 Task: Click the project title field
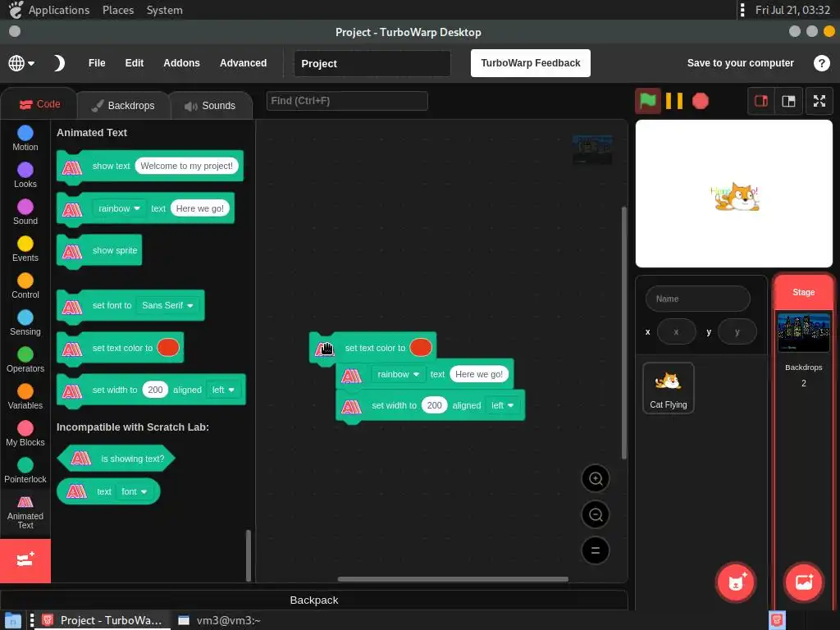(x=372, y=64)
